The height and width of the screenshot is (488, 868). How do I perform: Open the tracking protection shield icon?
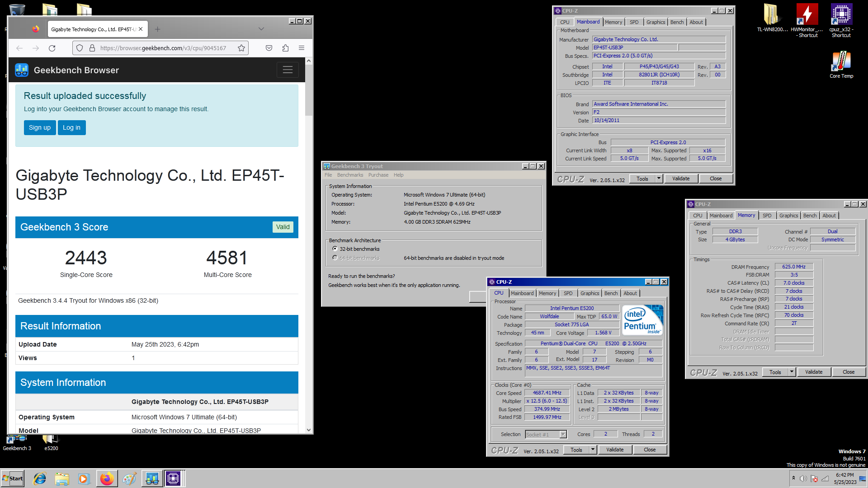pos(80,48)
